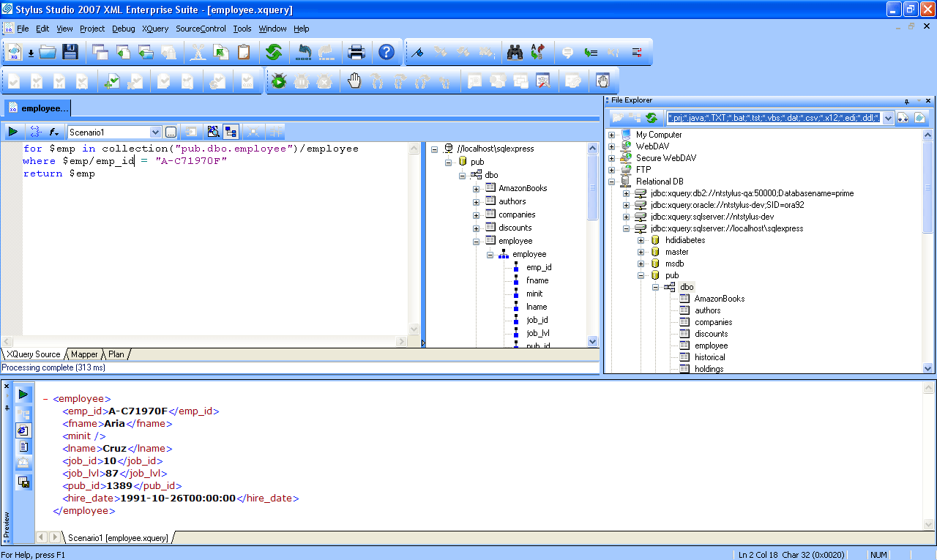Select FTP in File Explorer
The height and width of the screenshot is (560, 937).
643,170
